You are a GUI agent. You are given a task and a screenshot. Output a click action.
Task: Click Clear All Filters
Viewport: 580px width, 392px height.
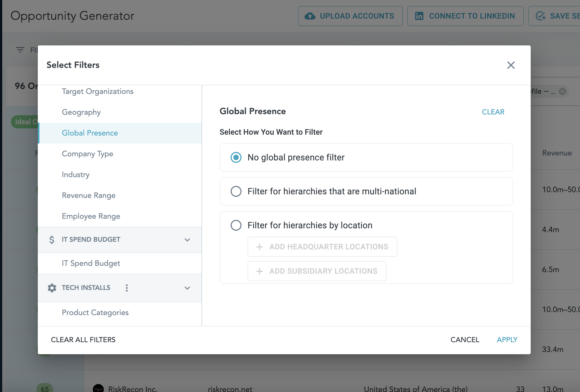(83, 340)
